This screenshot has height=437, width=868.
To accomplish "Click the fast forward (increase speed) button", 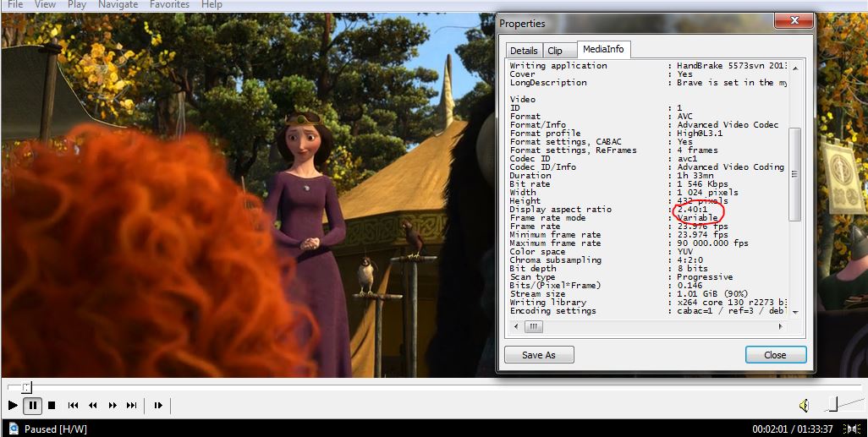I will coord(113,406).
